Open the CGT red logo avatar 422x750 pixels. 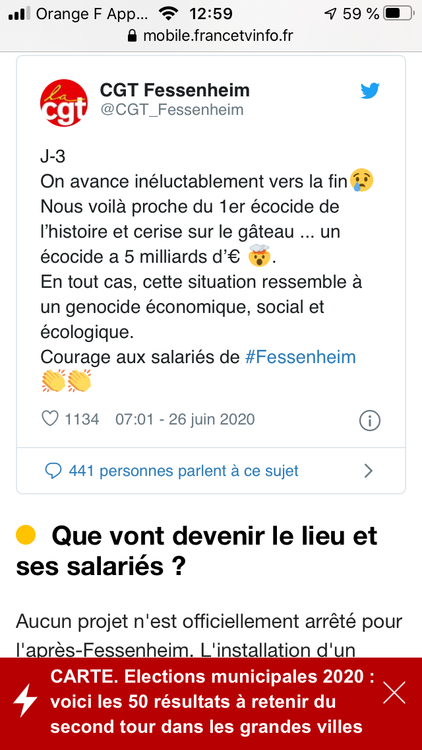(x=64, y=103)
